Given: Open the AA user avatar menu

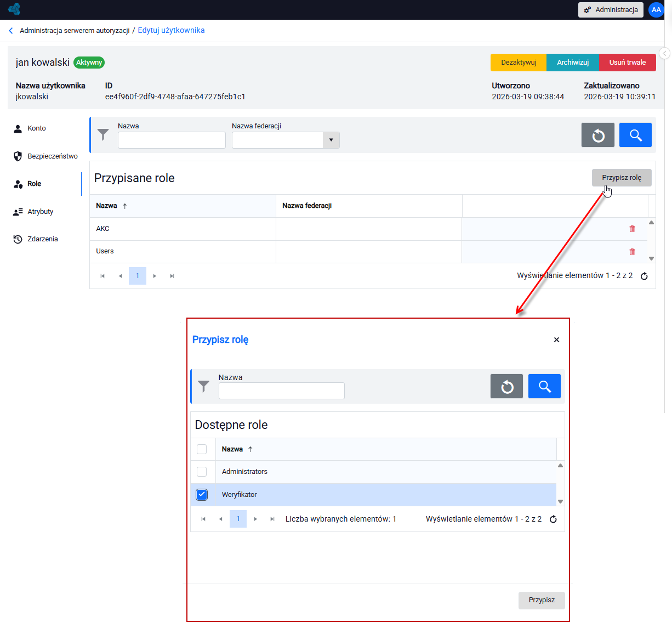Looking at the screenshot, I should (x=656, y=10).
